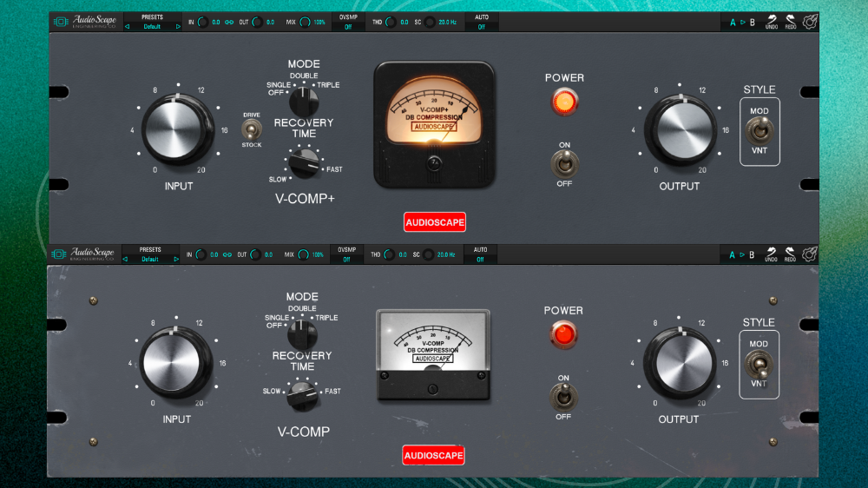The height and width of the screenshot is (488, 868).
Task: Select next preset arrow in V-COMP toolbar
Action: click(x=176, y=260)
